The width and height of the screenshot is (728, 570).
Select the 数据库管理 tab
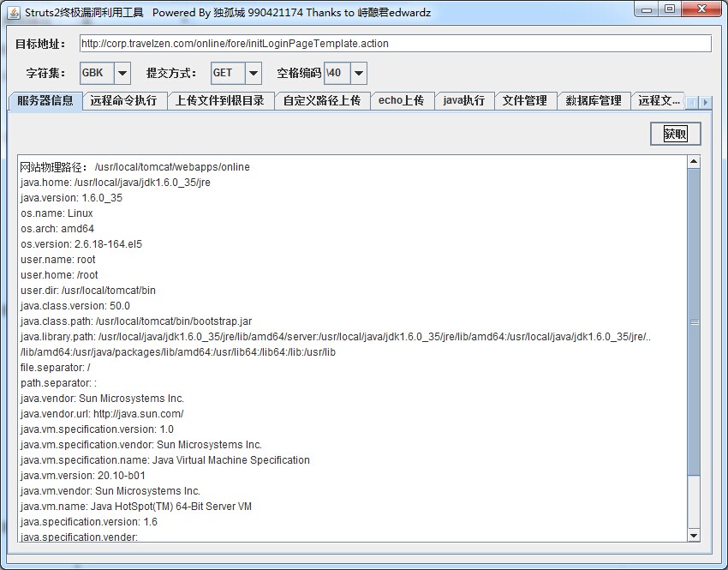tap(594, 101)
